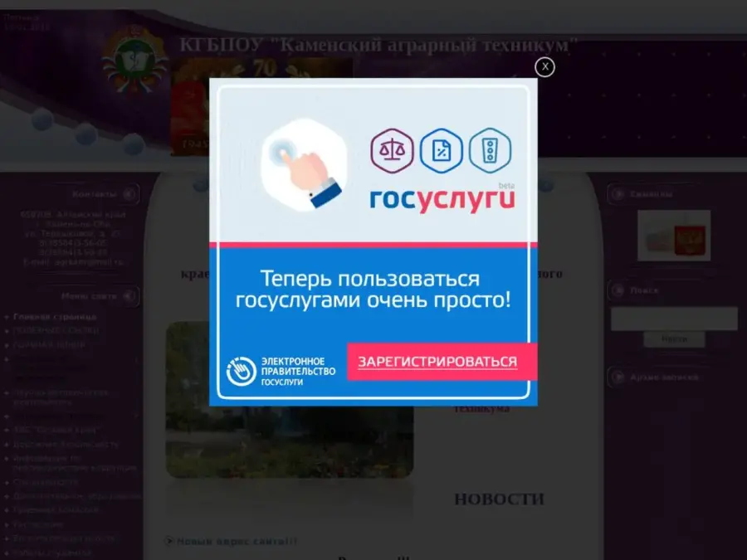Click the НОВОСТИ heading
The image size is (747, 560).
tap(499, 499)
